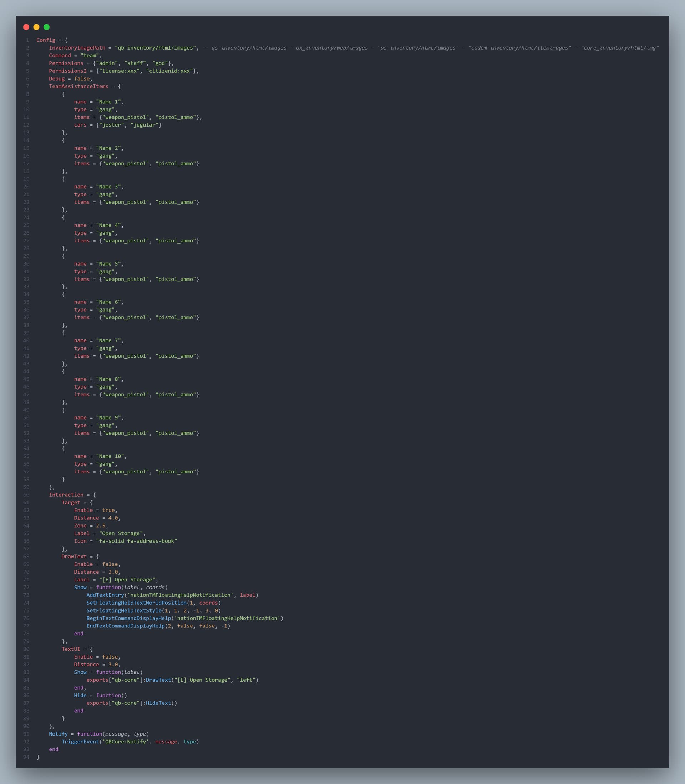Click the TriggerEvent call on line 92
This screenshot has width=685, height=784.
pos(80,742)
